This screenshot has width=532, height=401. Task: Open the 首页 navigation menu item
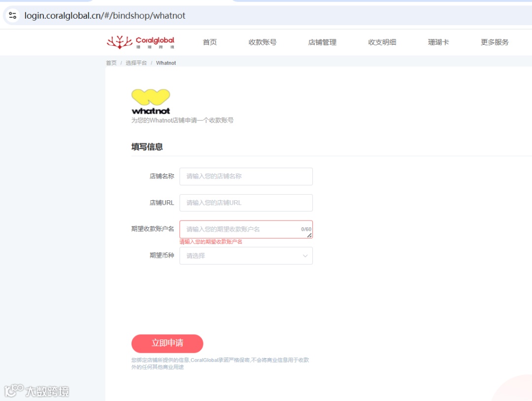[x=210, y=42]
